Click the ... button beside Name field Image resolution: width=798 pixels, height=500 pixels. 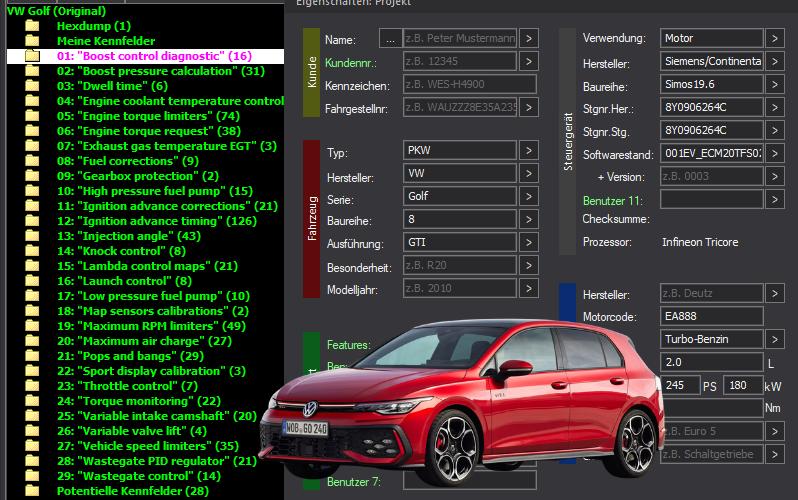390,38
